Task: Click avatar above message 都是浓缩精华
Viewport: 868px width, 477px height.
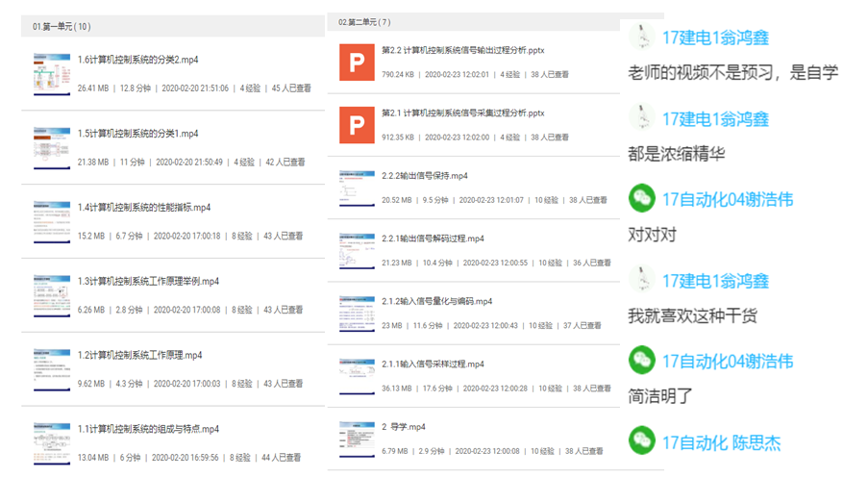Action: (x=642, y=118)
